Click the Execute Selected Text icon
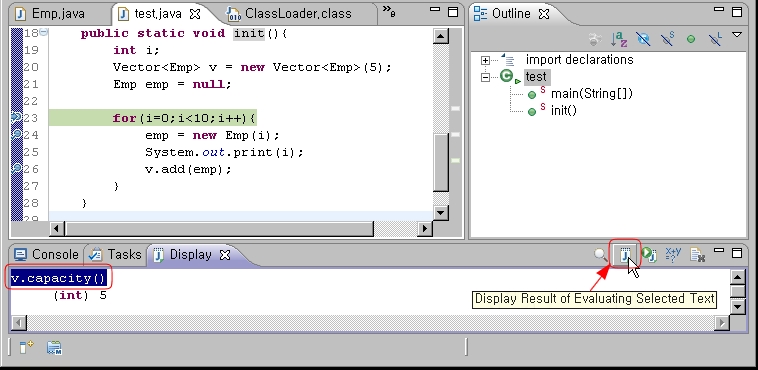 tap(649, 254)
